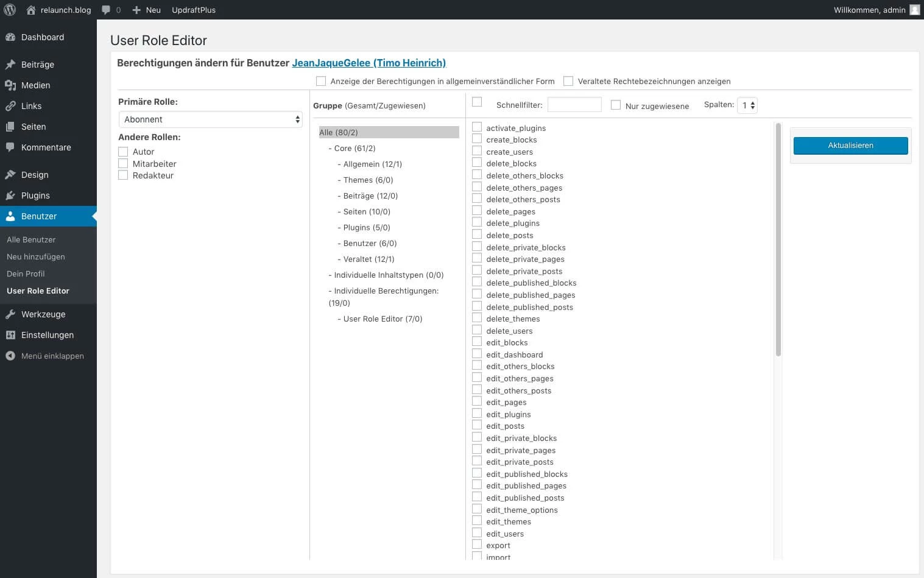Click the admin avatar icon
Image resolution: width=924 pixels, height=578 pixels.
pyautogui.click(x=914, y=10)
